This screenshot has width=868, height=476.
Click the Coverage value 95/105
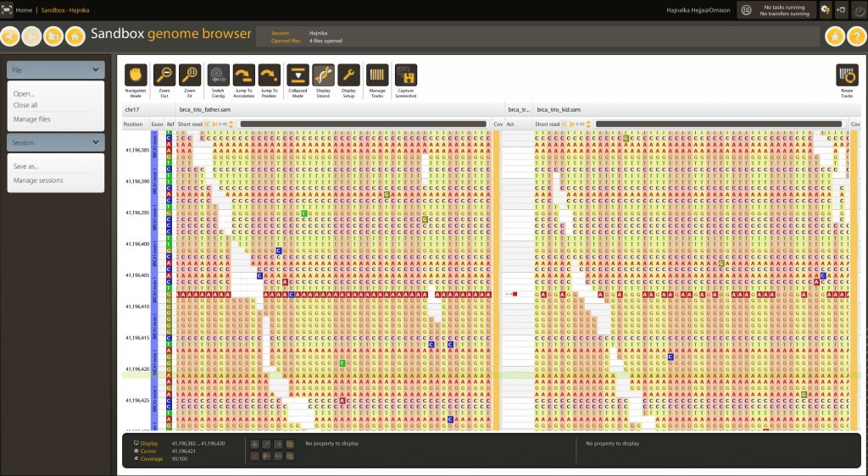coord(179,459)
